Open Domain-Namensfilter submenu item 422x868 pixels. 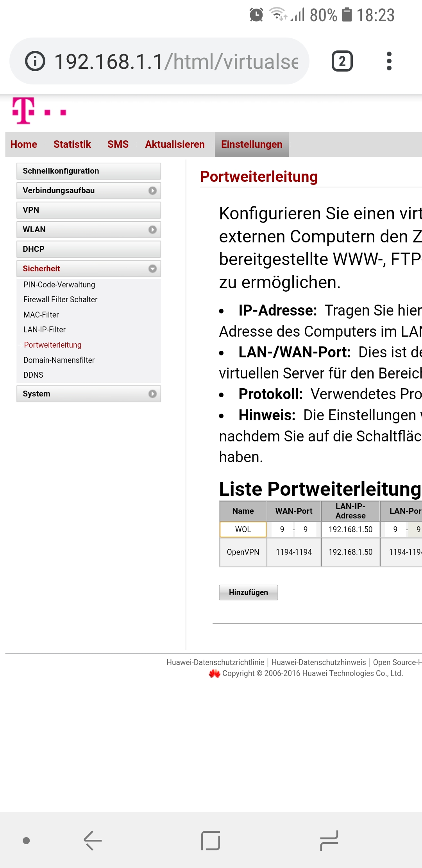(x=59, y=360)
